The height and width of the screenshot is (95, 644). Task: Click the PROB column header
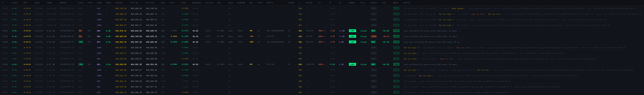point(99,3)
